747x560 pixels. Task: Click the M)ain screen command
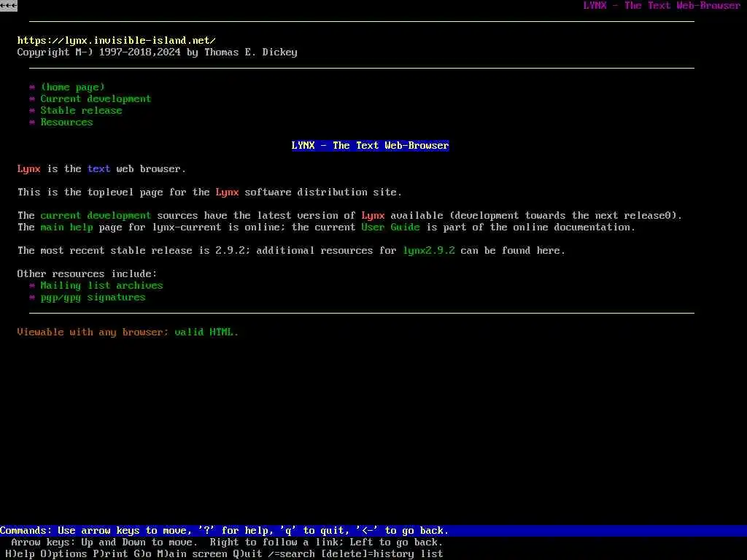pyautogui.click(x=192, y=554)
